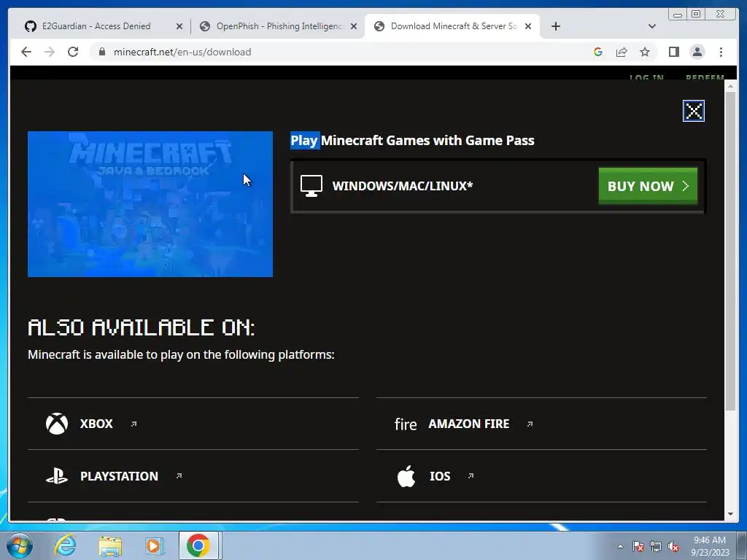747x560 pixels.
Task: Click the external link arrow next to AMAZON FIRE
Action: click(530, 424)
